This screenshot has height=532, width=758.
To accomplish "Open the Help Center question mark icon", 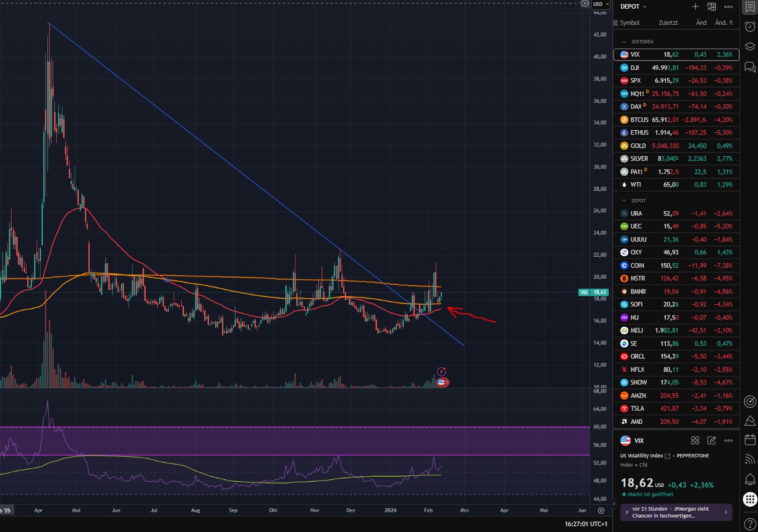I will pos(750,524).
